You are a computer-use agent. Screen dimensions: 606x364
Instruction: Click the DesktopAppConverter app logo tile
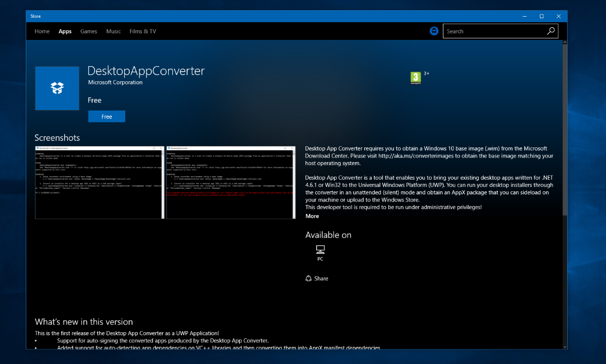57,88
